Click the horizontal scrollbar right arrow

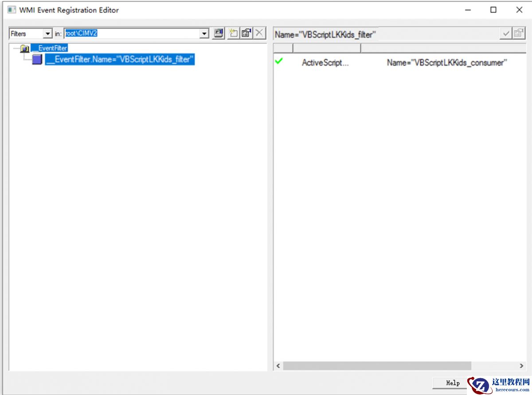pos(522,366)
